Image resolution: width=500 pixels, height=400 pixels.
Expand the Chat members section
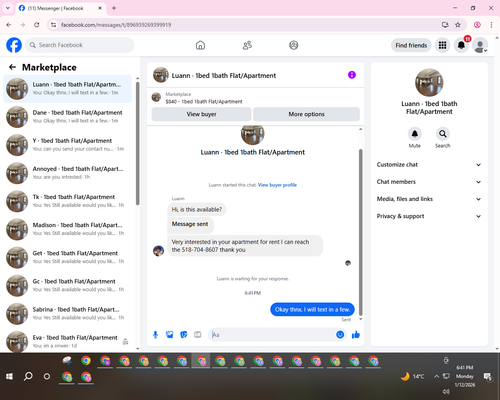429,182
